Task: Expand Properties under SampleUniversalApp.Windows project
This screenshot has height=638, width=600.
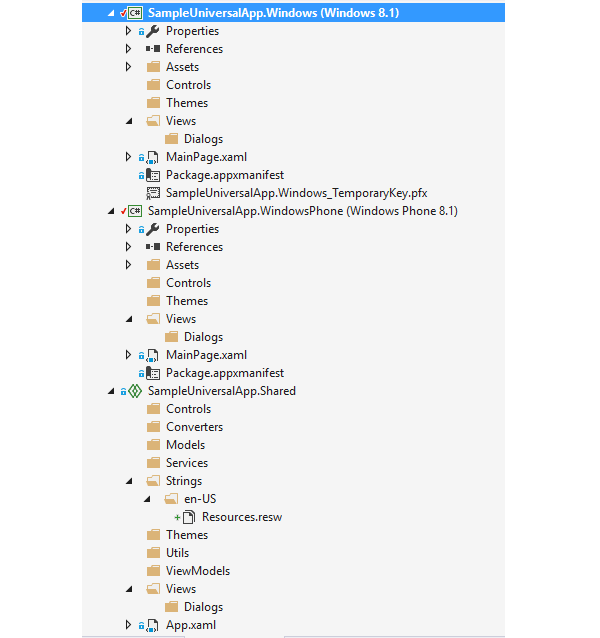Action: 128,31
